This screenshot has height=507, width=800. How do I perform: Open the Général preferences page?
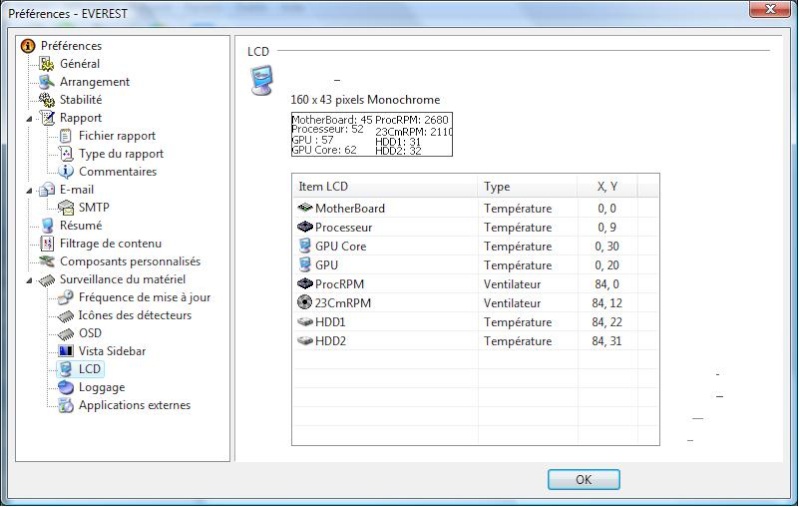[80, 64]
